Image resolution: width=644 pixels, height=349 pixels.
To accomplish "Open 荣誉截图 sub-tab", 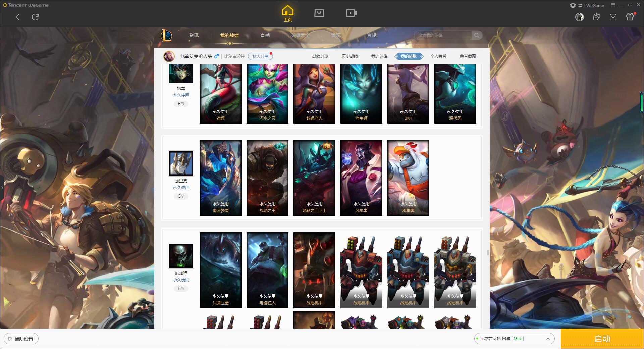I will point(468,56).
